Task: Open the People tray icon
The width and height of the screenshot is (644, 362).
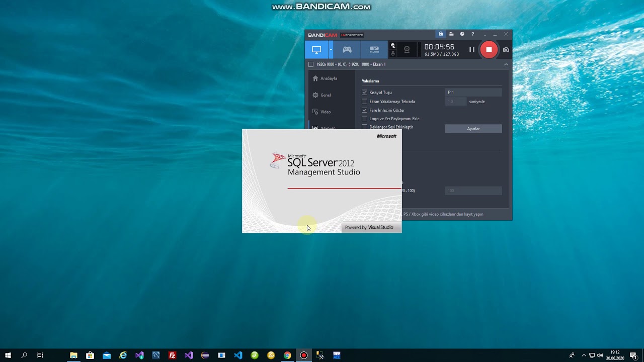Action: click(572, 355)
